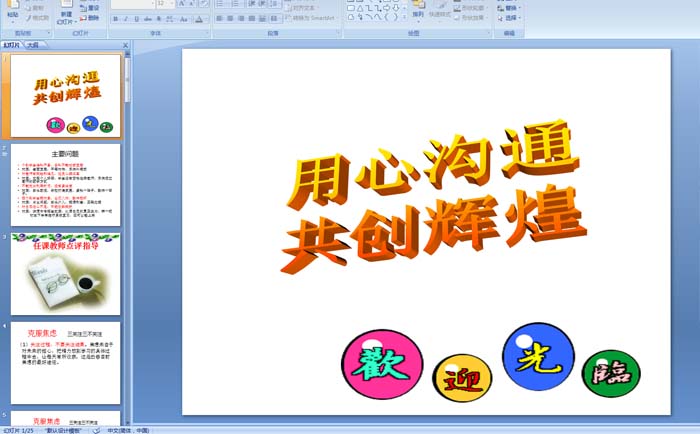Select the down arrow shape in gallery
The height and width of the screenshot is (434, 700).
pos(396,8)
